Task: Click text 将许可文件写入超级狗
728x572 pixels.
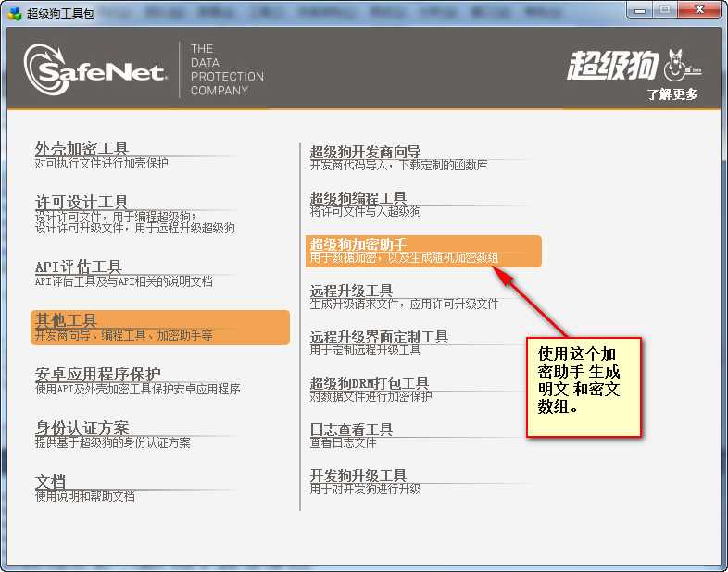Action: point(366,212)
